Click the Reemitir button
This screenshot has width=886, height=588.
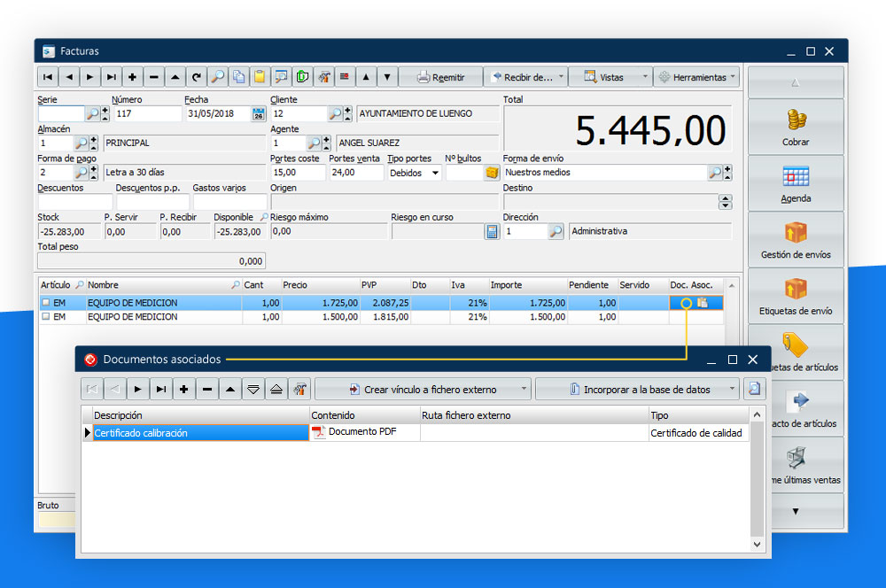tap(440, 77)
